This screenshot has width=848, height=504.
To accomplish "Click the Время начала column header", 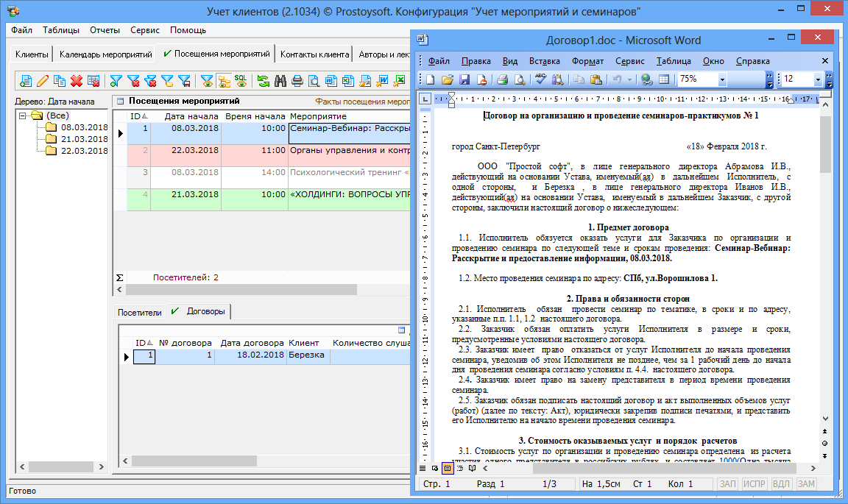I will pos(255,116).
